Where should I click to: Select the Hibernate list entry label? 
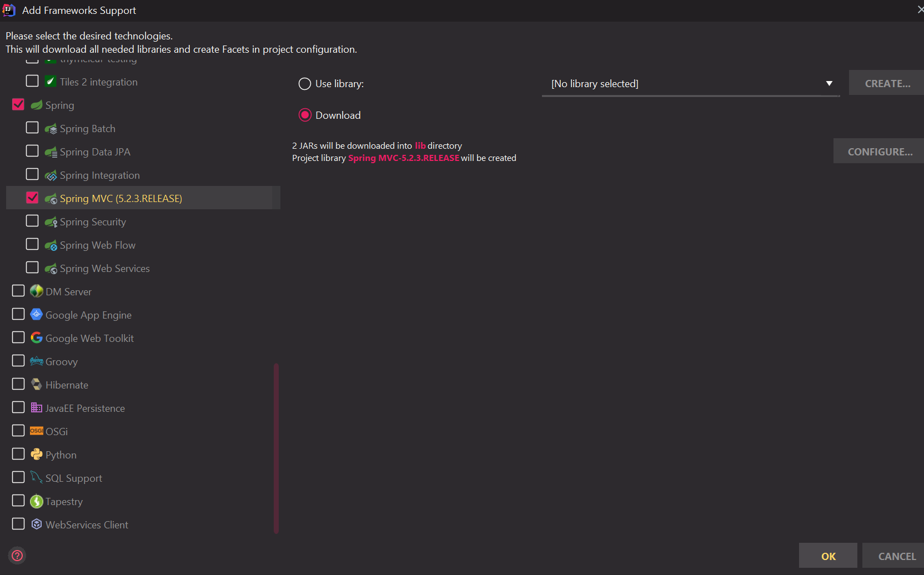point(67,385)
